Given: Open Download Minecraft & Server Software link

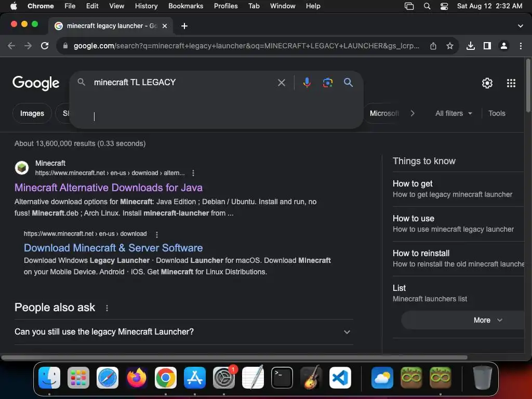Looking at the screenshot, I should (113, 248).
